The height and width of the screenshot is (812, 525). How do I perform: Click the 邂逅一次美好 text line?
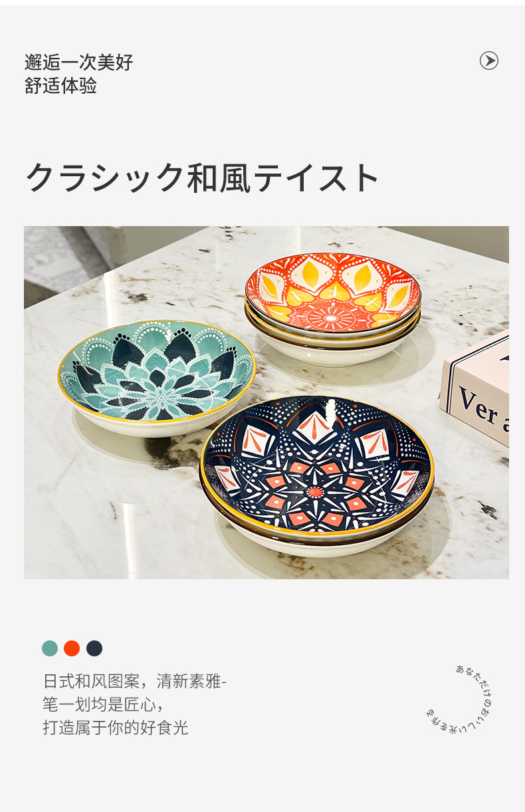pos(79,63)
